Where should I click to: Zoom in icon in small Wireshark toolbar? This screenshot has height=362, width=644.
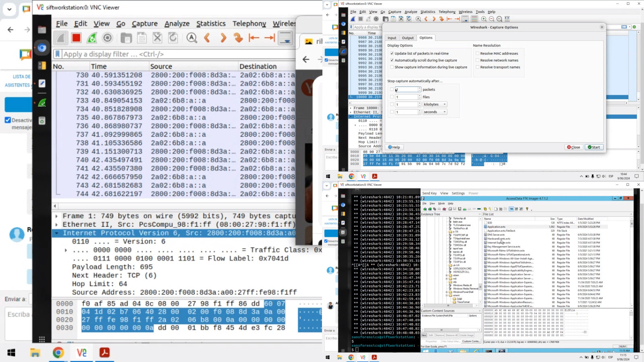coord(484,19)
